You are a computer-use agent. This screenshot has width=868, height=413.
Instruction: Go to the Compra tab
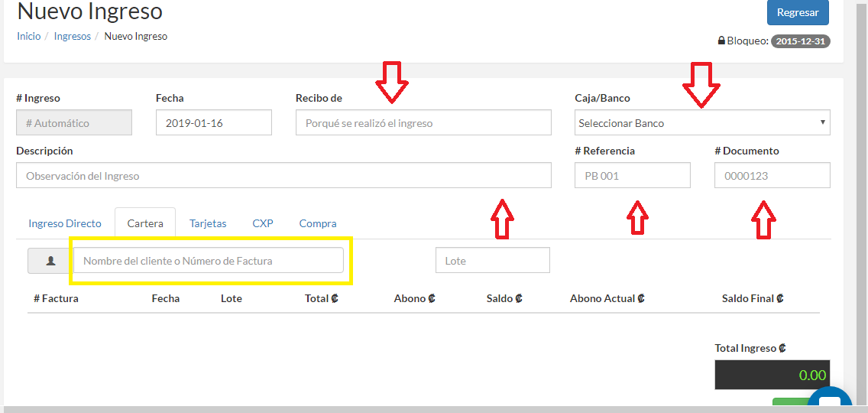(318, 223)
